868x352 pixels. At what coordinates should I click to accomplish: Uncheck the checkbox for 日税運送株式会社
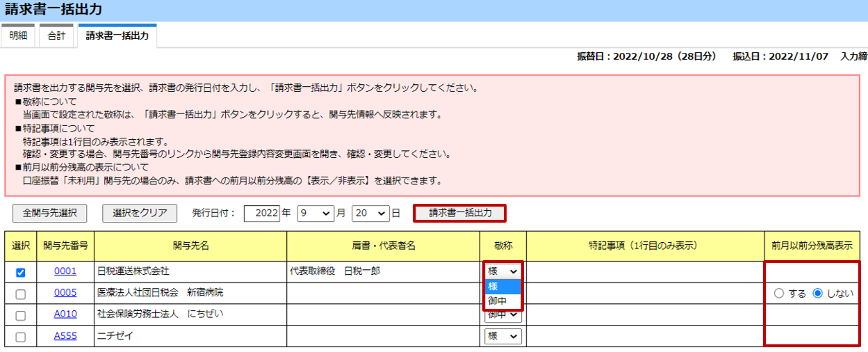click(x=20, y=272)
